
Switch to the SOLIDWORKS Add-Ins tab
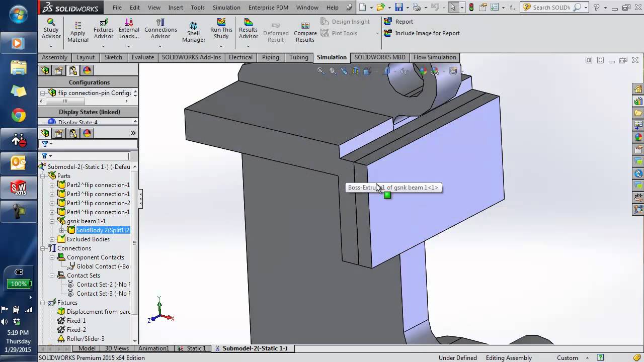pyautogui.click(x=191, y=57)
